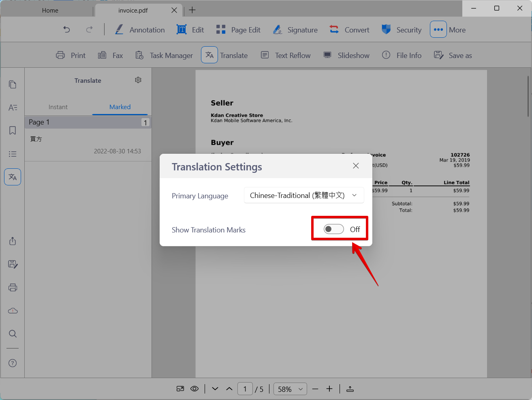Open the Signature tool
The image size is (532, 400).
tap(295, 30)
